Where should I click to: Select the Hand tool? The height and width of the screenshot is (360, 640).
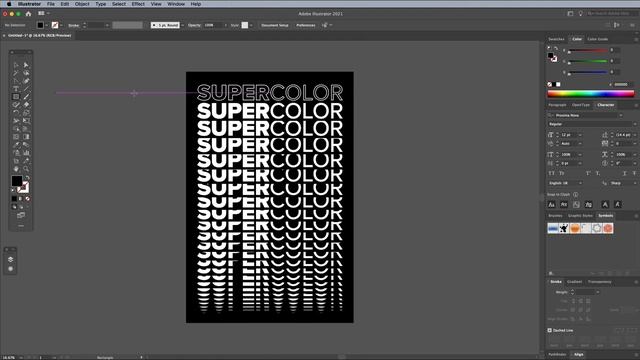[x=16, y=169]
